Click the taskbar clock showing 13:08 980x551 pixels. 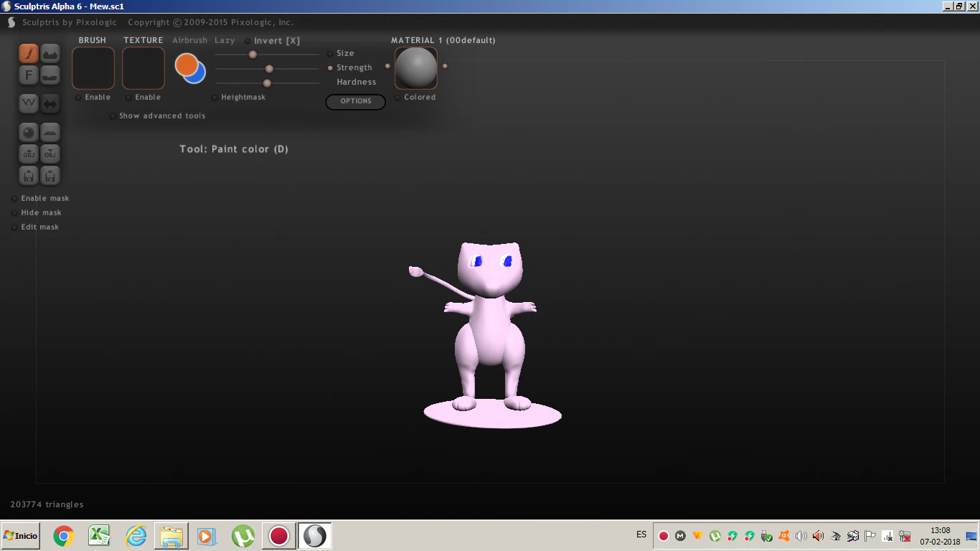(x=940, y=536)
